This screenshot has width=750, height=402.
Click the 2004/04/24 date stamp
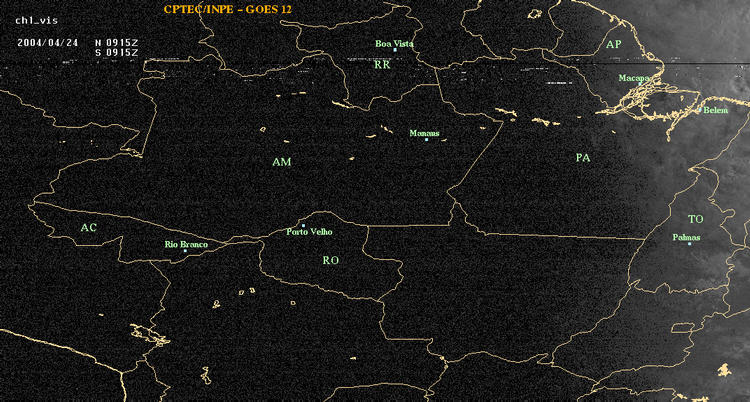(x=47, y=42)
